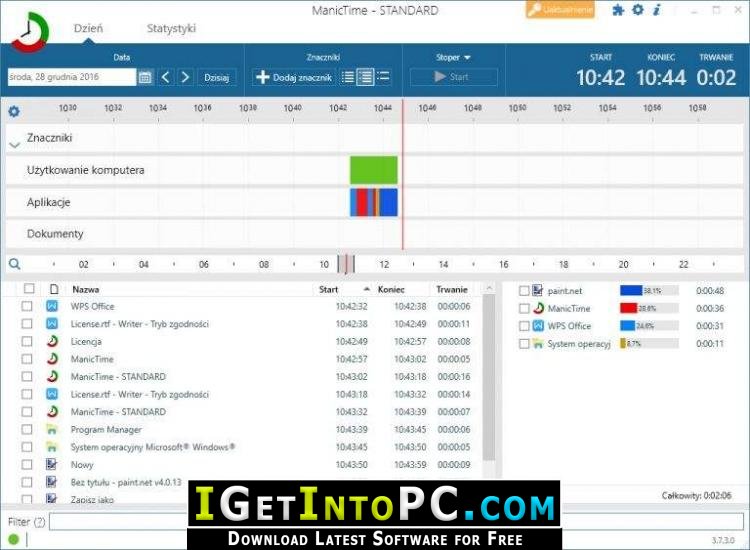The height and width of the screenshot is (550, 750).
Task: Open plugins puzzle piece icon
Action: [x=618, y=10]
